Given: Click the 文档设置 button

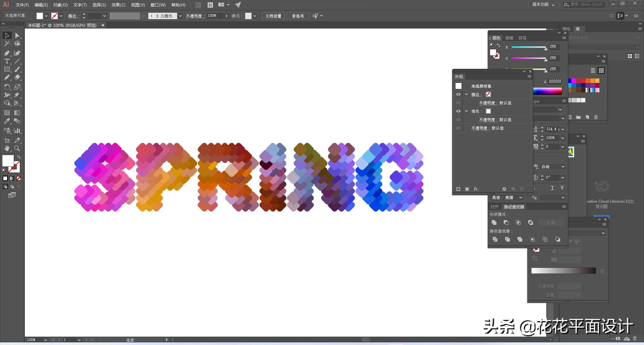Looking at the screenshot, I should (273, 16).
